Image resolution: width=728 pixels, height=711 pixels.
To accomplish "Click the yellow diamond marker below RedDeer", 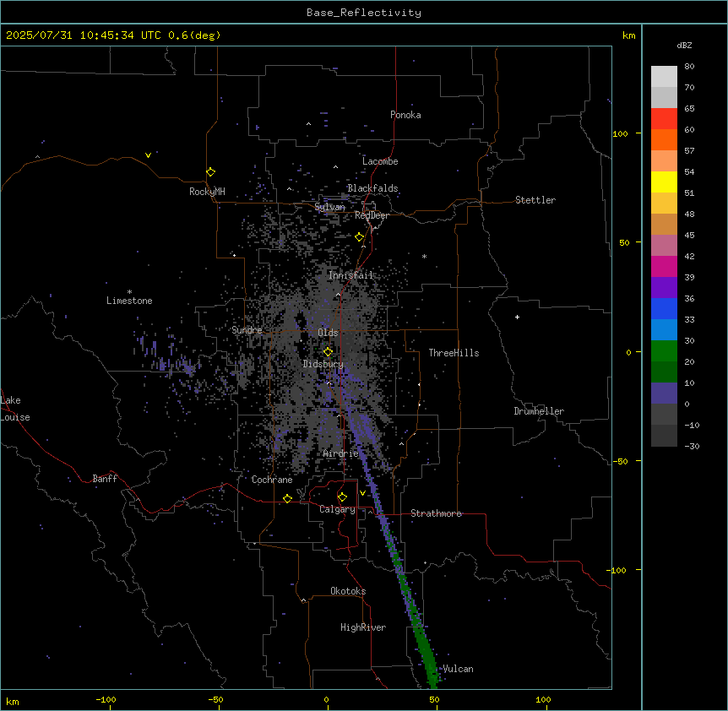I will click(x=359, y=237).
